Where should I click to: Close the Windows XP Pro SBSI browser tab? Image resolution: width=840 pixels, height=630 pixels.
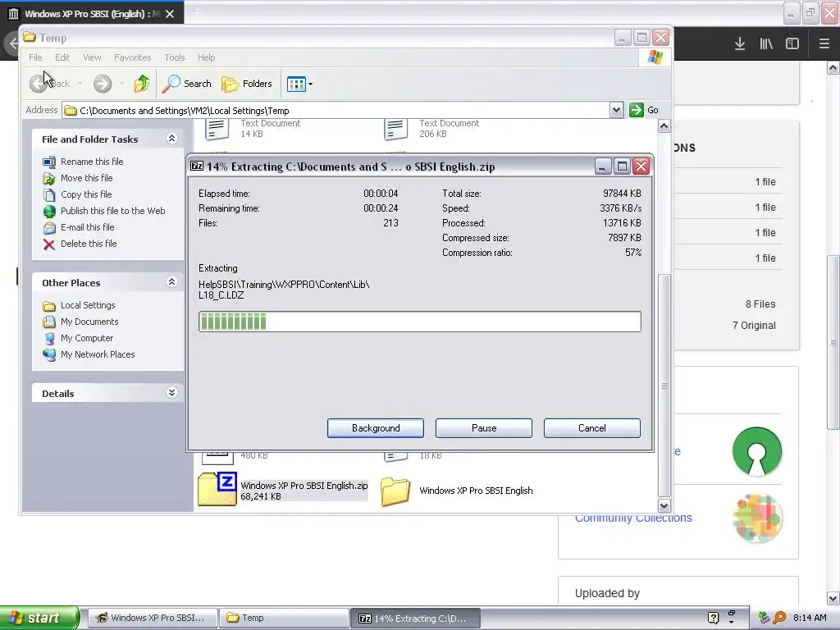click(170, 14)
